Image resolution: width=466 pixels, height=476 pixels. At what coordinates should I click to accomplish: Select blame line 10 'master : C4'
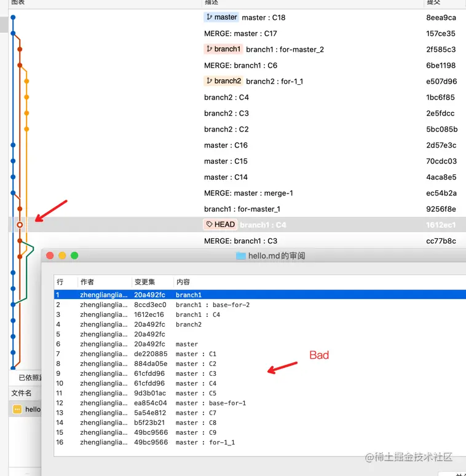[x=259, y=383]
